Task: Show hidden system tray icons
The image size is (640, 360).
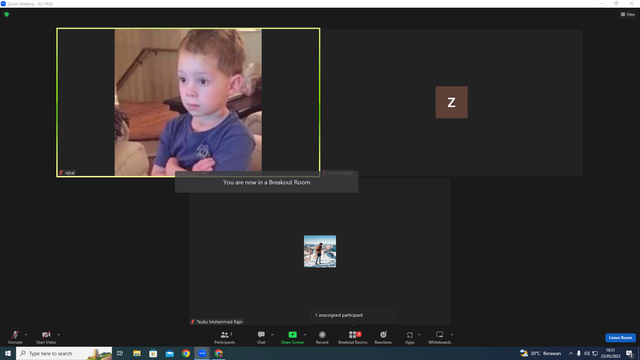Action: pyautogui.click(x=571, y=353)
